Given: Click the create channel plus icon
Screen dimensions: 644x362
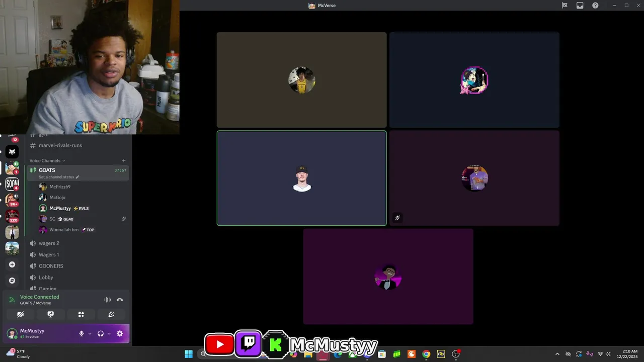Looking at the screenshot, I should pos(124,161).
